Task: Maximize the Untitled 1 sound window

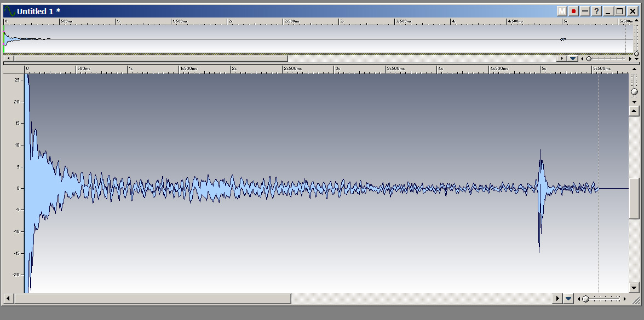Action: click(620, 11)
